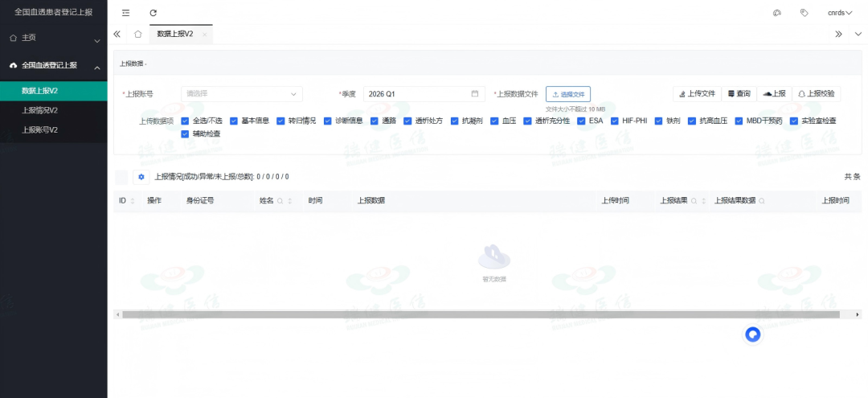868x398 pixels.
Task: Click the refresh icon in the top bar
Action: (x=153, y=13)
